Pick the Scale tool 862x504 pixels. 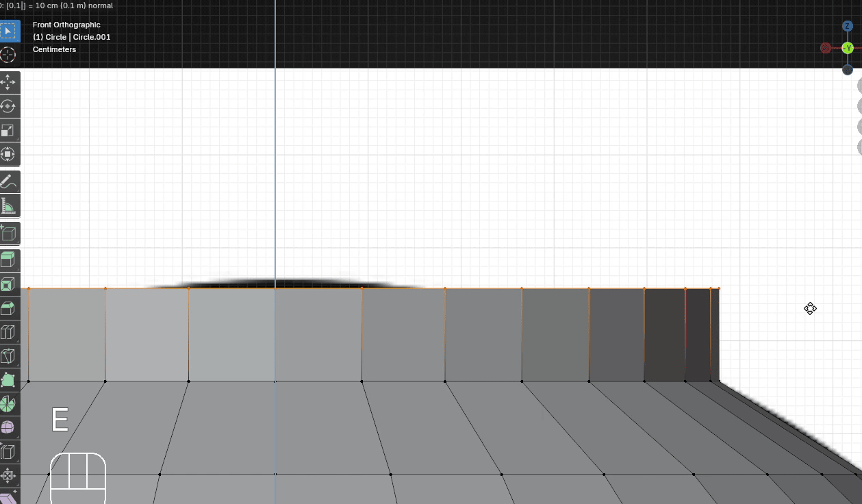(x=8, y=130)
